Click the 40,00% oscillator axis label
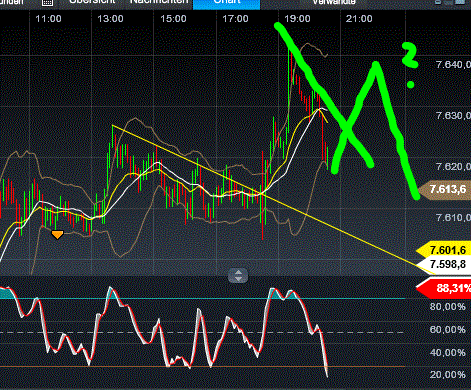 pyautogui.click(x=448, y=353)
